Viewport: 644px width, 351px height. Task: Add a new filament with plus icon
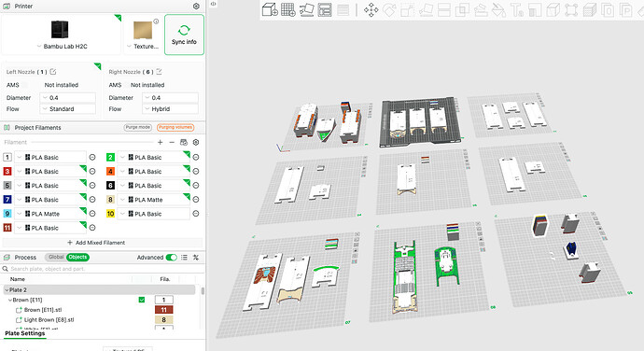pyautogui.click(x=161, y=142)
